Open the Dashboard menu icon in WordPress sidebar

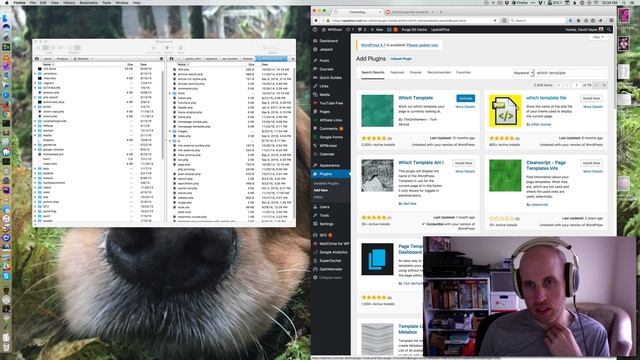pyautogui.click(x=315, y=41)
